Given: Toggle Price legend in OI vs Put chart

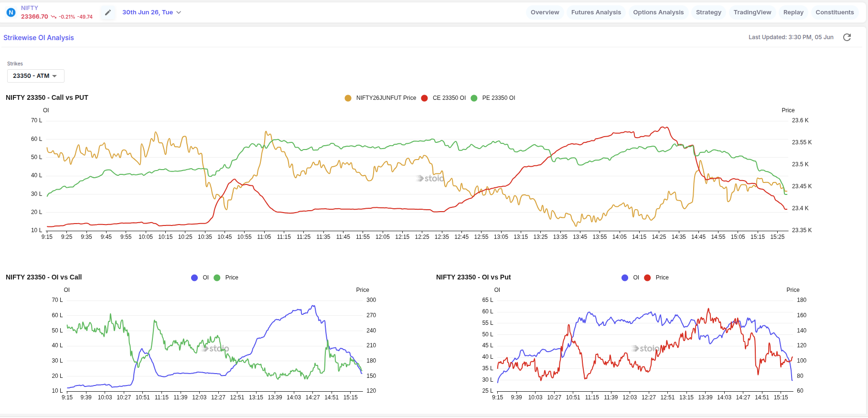Looking at the screenshot, I should pyautogui.click(x=656, y=278).
